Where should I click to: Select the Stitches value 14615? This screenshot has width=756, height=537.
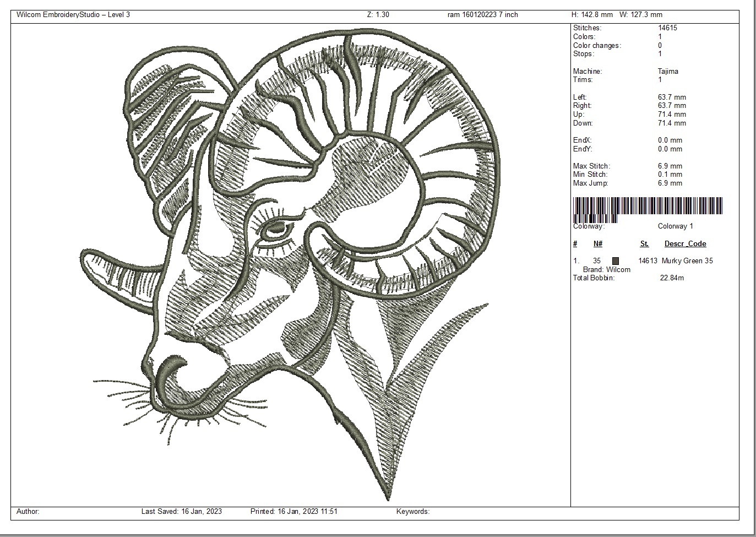(668, 28)
